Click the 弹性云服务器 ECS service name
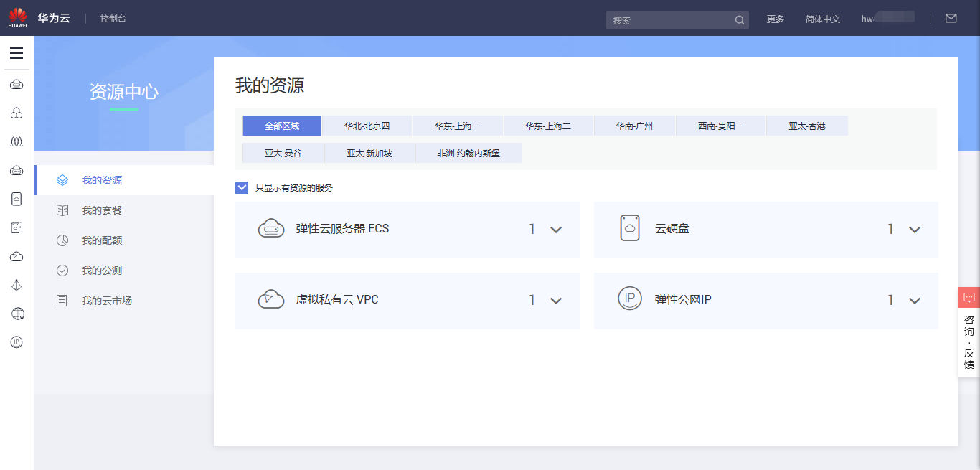 [x=342, y=229]
